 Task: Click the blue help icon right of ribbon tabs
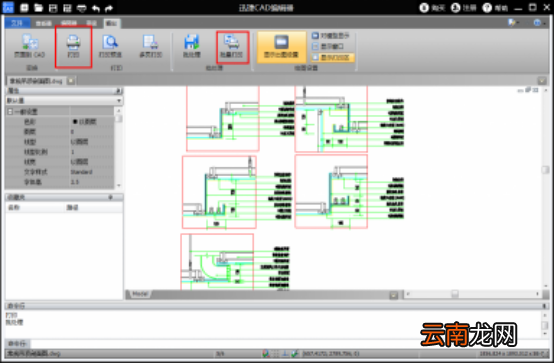(x=537, y=23)
